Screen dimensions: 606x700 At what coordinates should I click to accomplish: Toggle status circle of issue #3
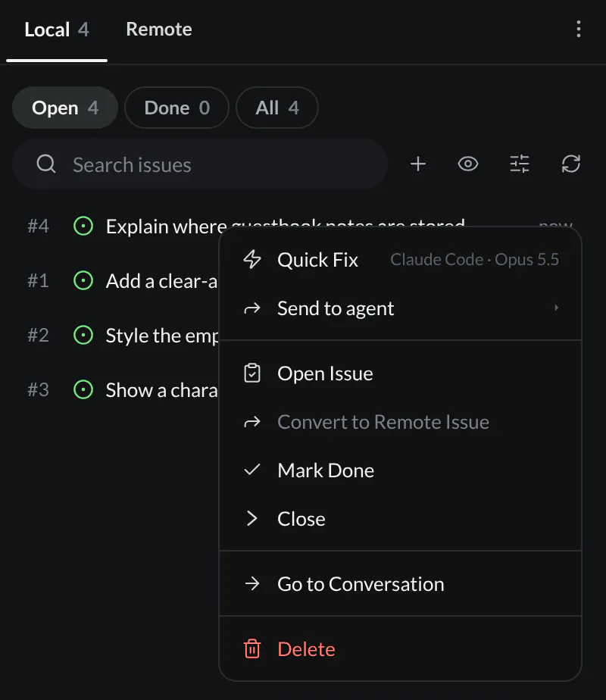tap(83, 389)
